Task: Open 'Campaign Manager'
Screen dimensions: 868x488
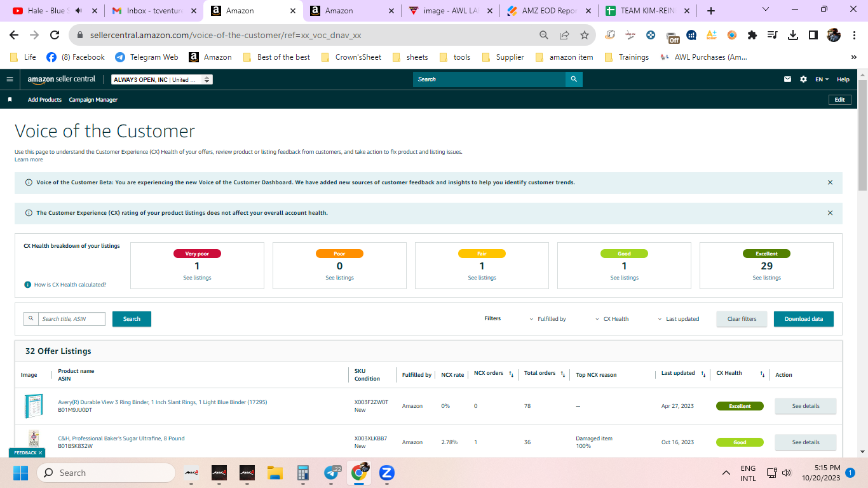Action: click(93, 100)
